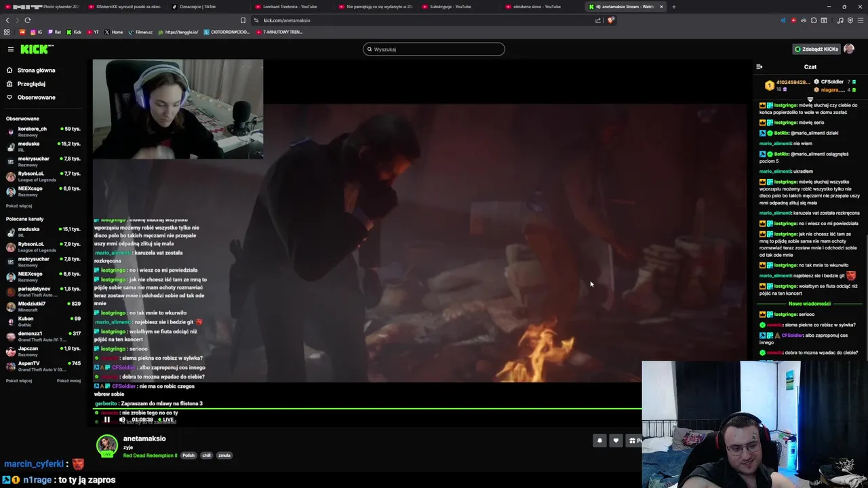Open Mlodziutki7 recommended channel

tap(43, 306)
